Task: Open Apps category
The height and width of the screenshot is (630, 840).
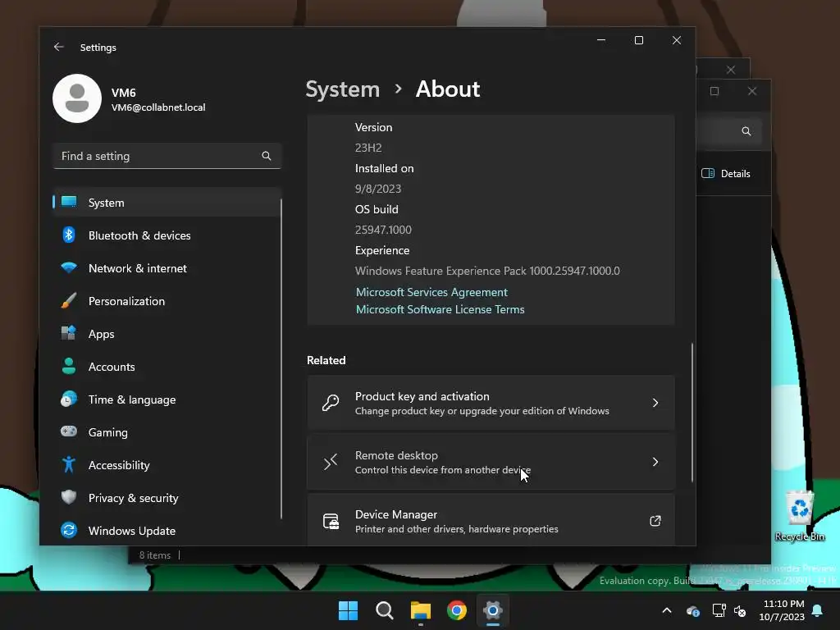Action: [167, 334]
